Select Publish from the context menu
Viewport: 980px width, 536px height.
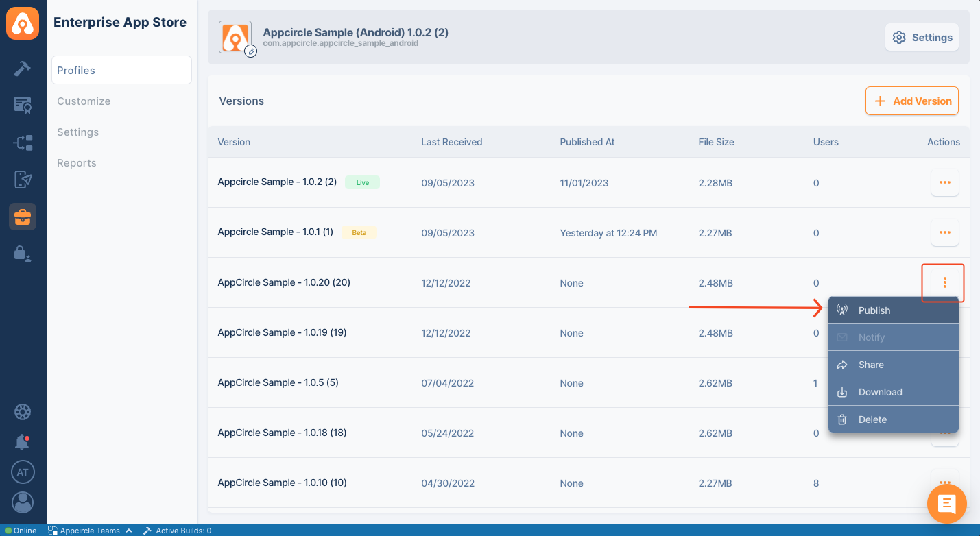point(893,310)
